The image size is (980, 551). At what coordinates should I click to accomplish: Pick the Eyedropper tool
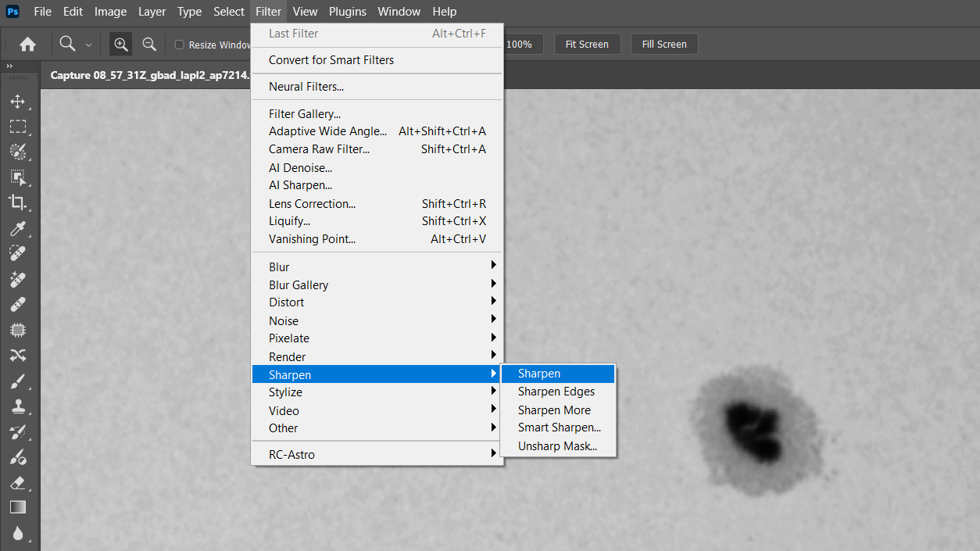pyautogui.click(x=18, y=228)
